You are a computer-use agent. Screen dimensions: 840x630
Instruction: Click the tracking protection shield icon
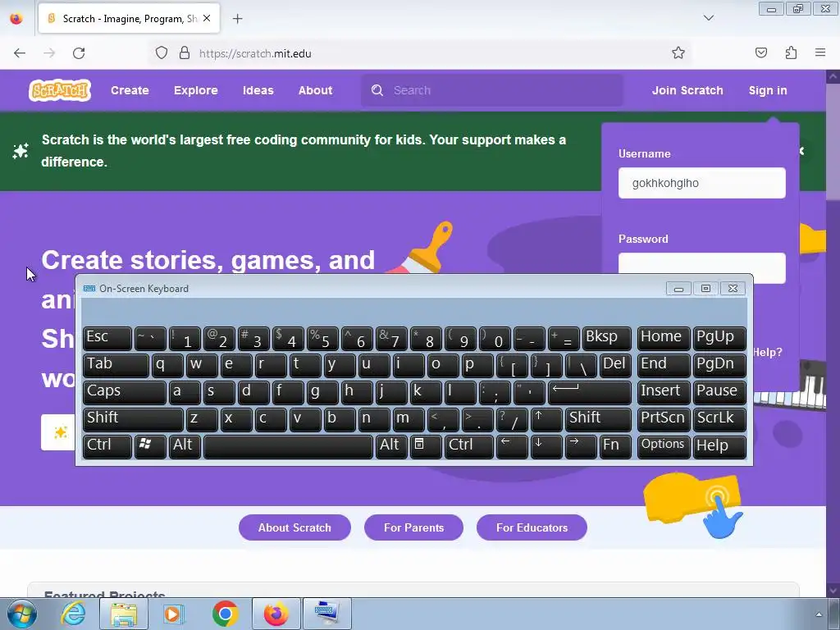click(162, 52)
